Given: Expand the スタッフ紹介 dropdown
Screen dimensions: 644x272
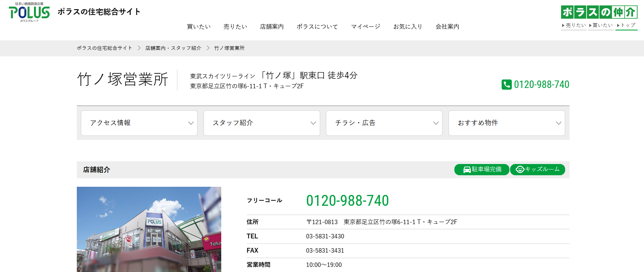Looking at the screenshot, I should click(262, 123).
